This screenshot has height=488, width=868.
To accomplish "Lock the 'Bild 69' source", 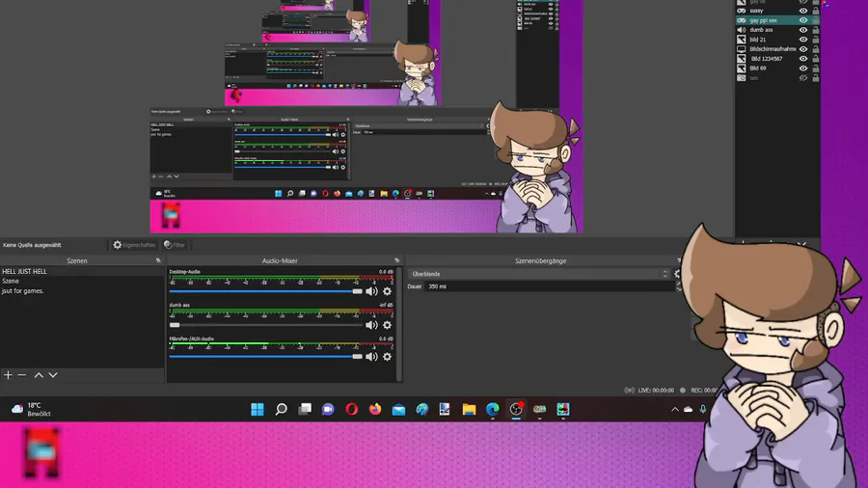I will [x=815, y=68].
